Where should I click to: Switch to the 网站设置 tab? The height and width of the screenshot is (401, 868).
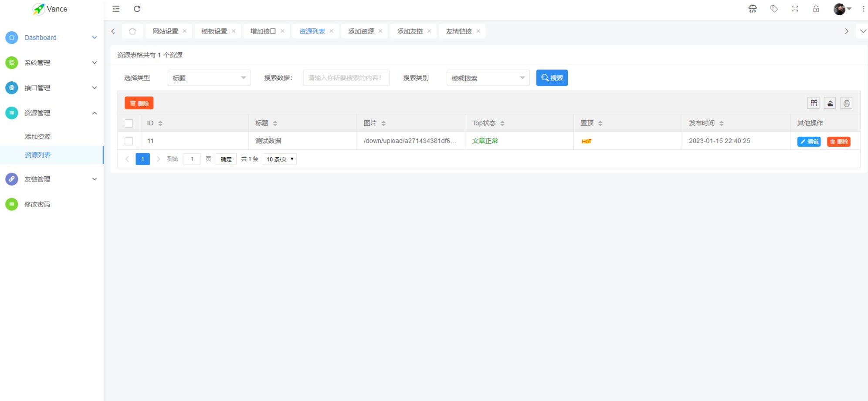pos(165,31)
